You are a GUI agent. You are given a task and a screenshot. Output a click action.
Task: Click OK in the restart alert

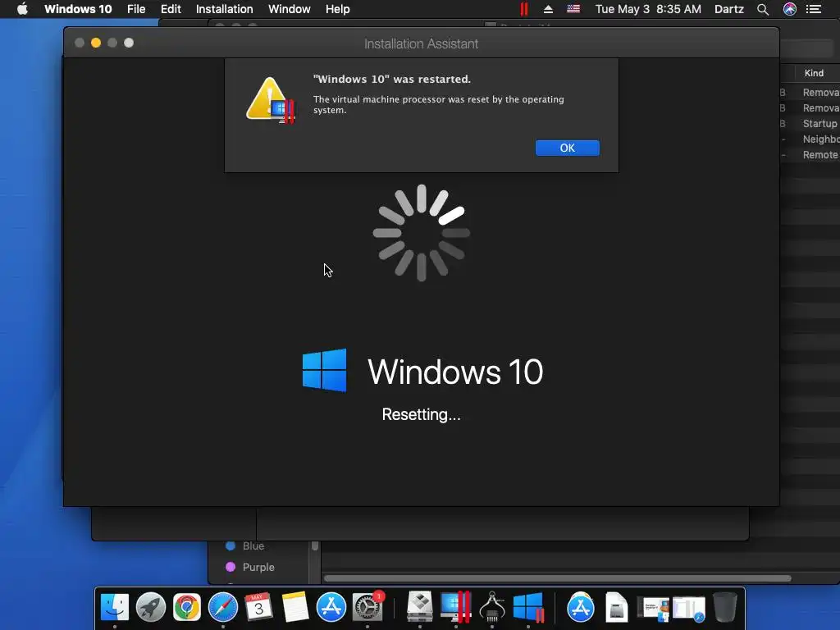568,148
